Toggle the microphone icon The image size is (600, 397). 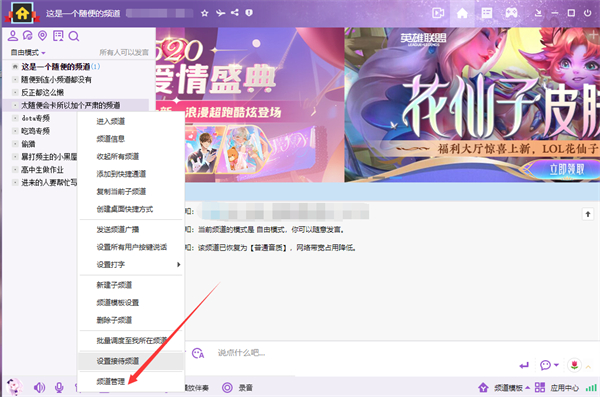[59, 388]
